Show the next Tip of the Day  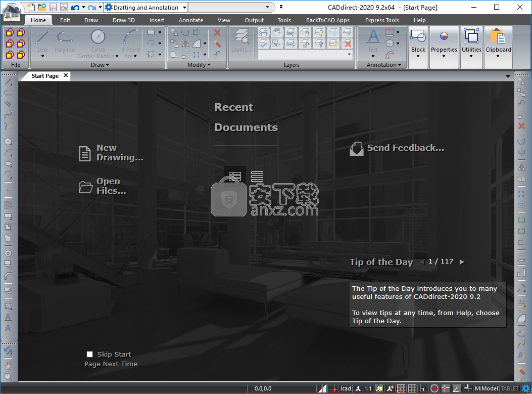click(462, 262)
